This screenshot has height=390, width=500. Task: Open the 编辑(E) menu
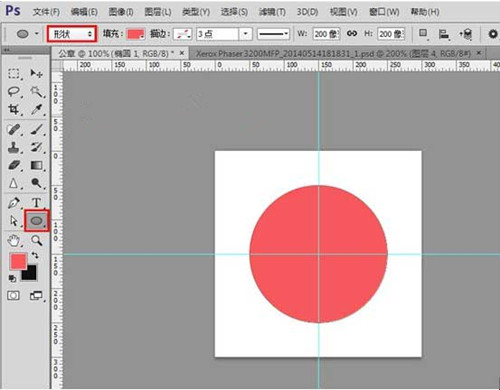84,12
